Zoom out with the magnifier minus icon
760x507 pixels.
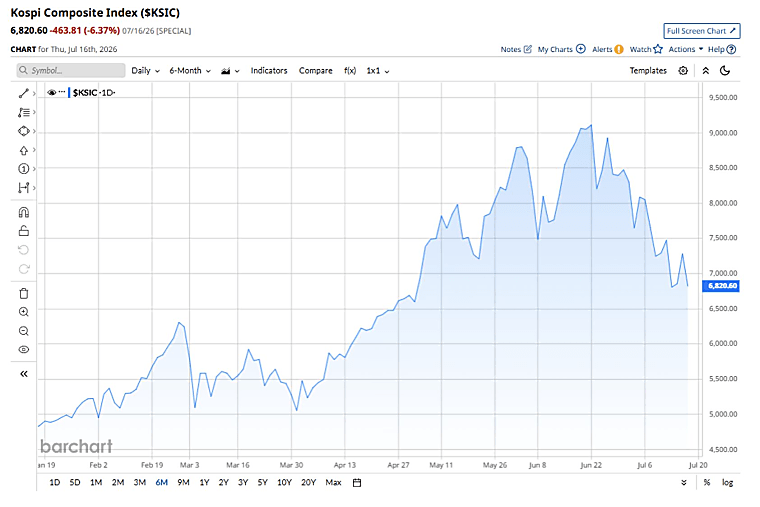tap(23, 331)
